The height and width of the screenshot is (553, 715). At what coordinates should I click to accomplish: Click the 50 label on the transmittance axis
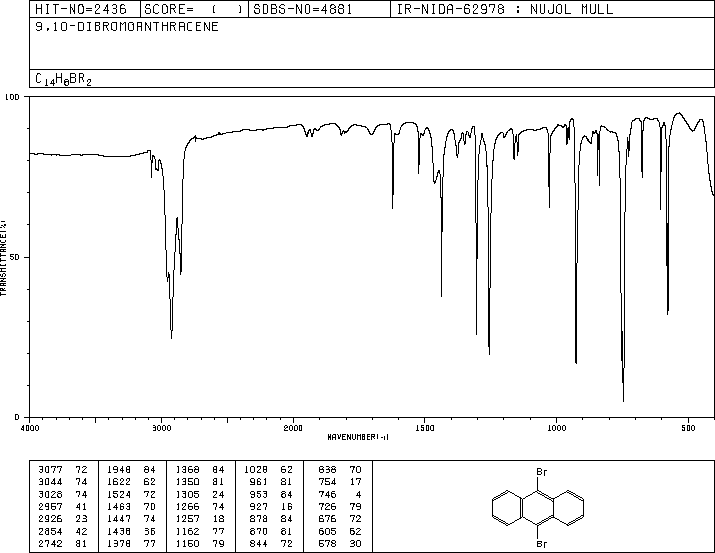coord(15,257)
